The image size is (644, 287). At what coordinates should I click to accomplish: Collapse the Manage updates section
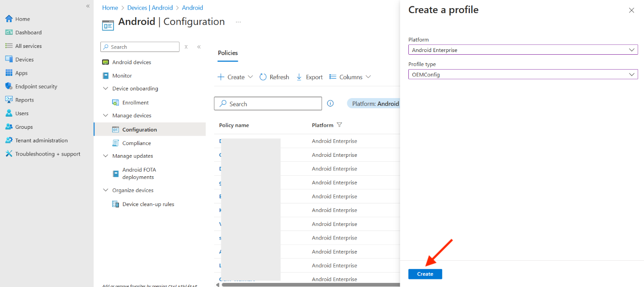pyautogui.click(x=106, y=156)
